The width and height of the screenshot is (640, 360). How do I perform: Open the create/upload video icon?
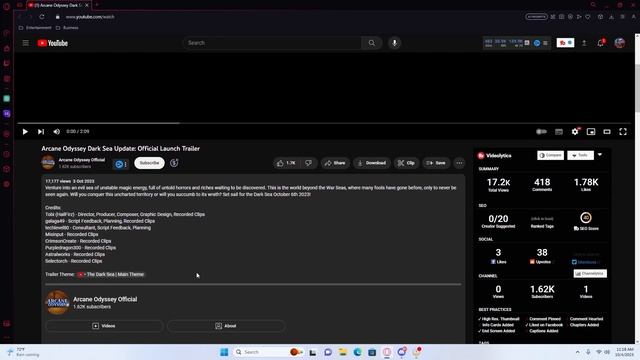click(584, 43)
